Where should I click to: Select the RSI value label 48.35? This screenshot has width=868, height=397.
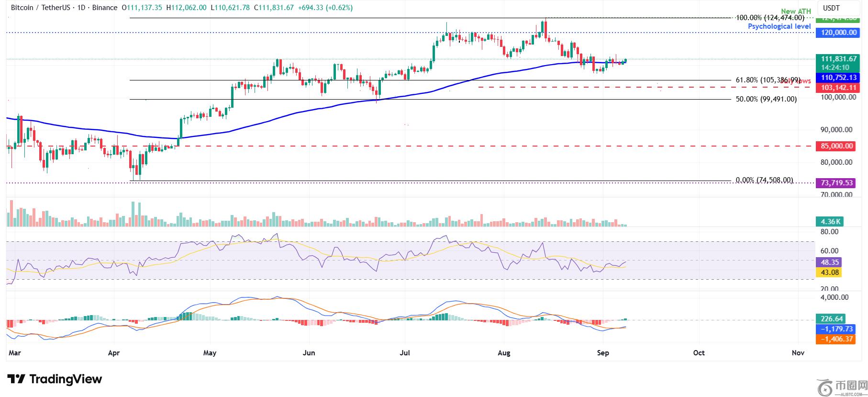(830, 262)
